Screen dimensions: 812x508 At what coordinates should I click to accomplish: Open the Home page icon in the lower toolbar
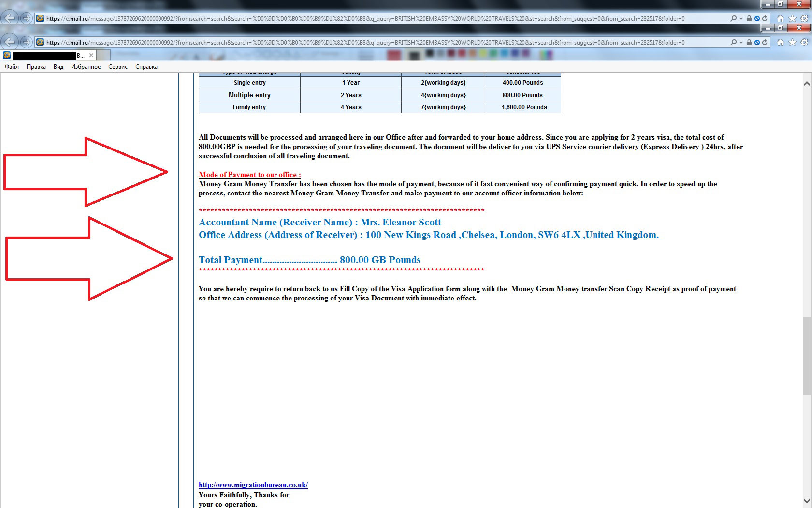coord(780,43)
